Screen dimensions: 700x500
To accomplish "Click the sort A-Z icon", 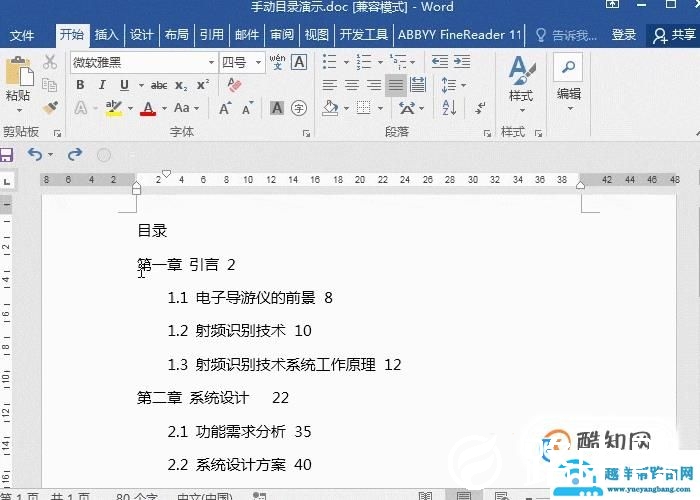I will (449, 108).
